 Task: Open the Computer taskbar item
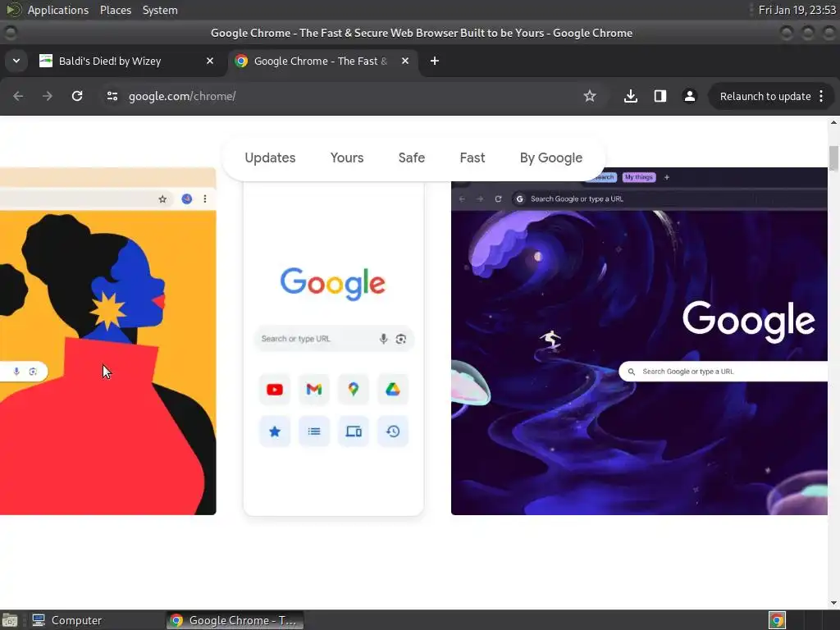point(67,620)
